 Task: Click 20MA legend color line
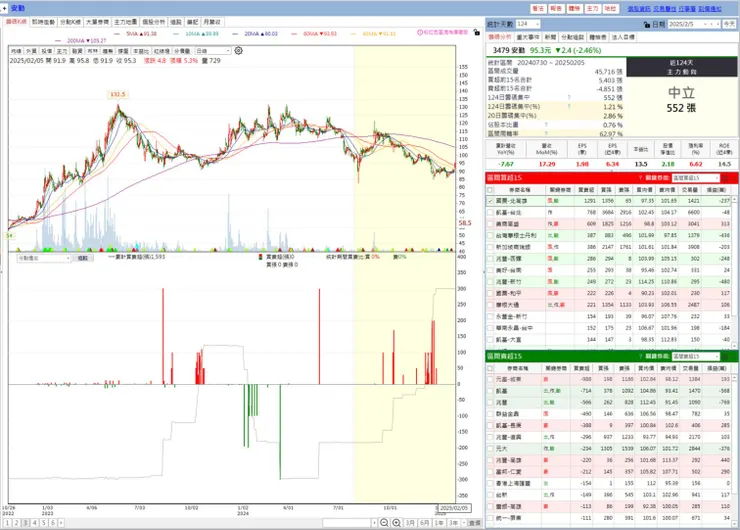(x=236, y=34)
